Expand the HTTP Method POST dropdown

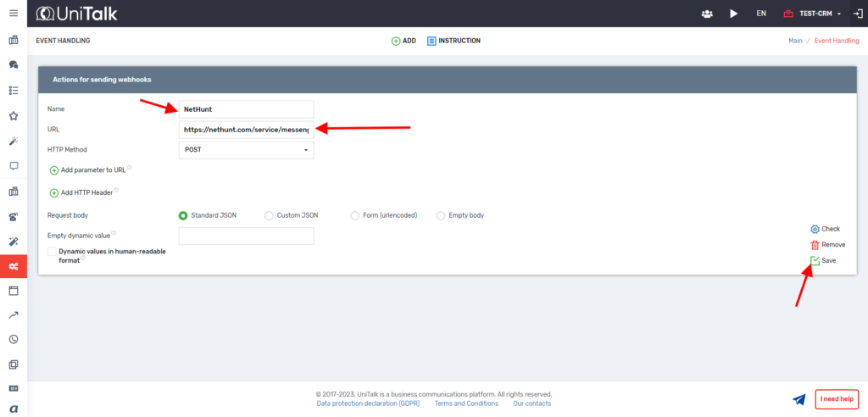[247, 150]
